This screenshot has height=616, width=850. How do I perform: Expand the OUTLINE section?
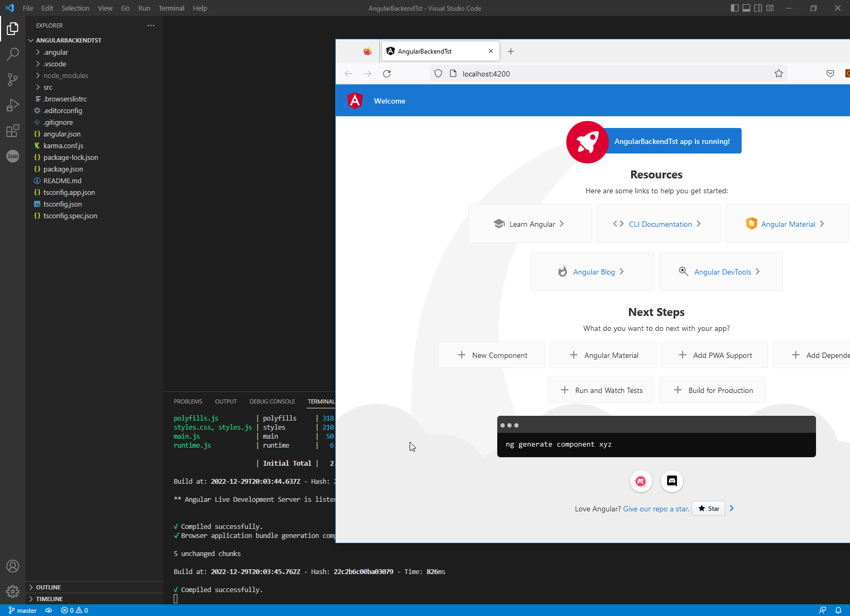[x=48, y=587]
